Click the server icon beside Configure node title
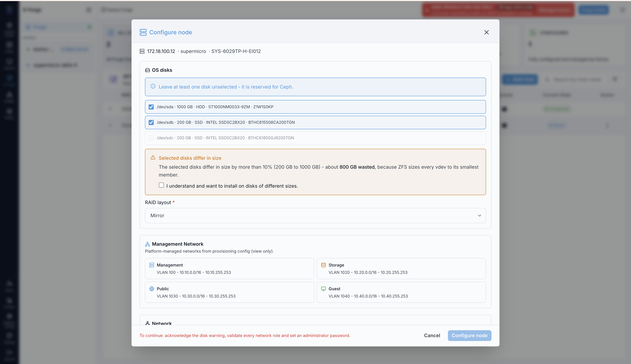The image size is (631, 364). click(x=143, y=32)
